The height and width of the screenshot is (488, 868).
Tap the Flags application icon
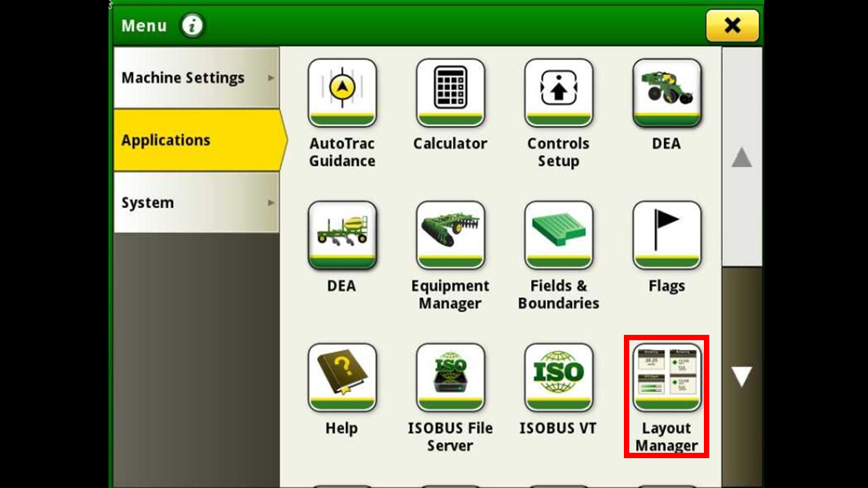(667, 235)
